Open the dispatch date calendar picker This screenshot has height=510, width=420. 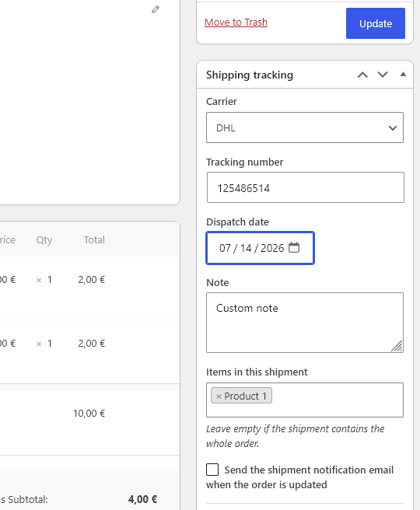point(294,247)
